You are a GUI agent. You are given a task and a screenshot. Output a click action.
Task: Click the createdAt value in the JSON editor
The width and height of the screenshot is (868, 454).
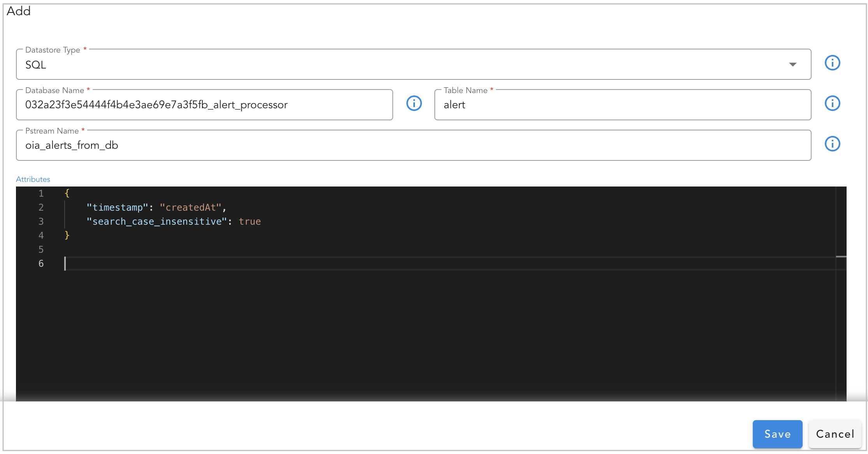click(x=191, y=207)
